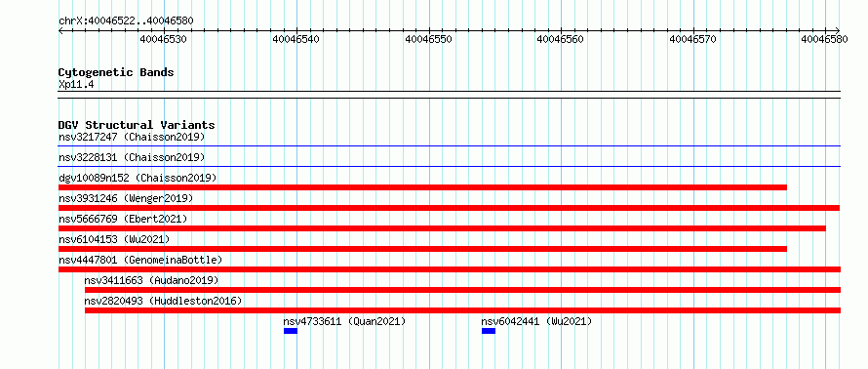
Task: Click the small blue bar under nsv6042441
Action: (x=489, y=331)
